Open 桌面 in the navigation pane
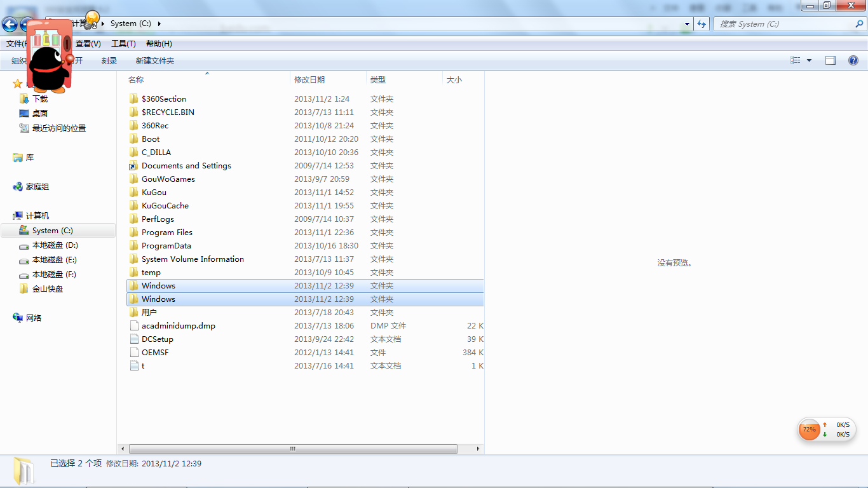Screen dimensions: 868x488 (40, 113)
